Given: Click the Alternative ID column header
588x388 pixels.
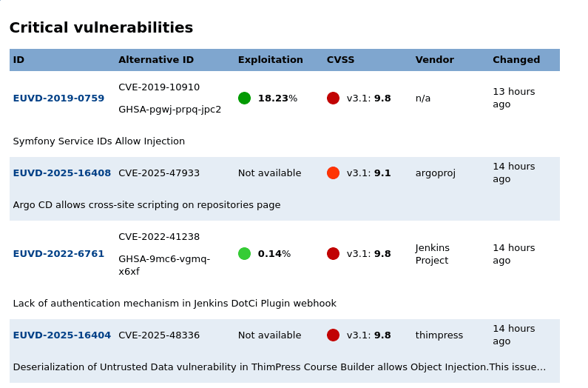Looking at the screenshot, I should pos(155,60).
